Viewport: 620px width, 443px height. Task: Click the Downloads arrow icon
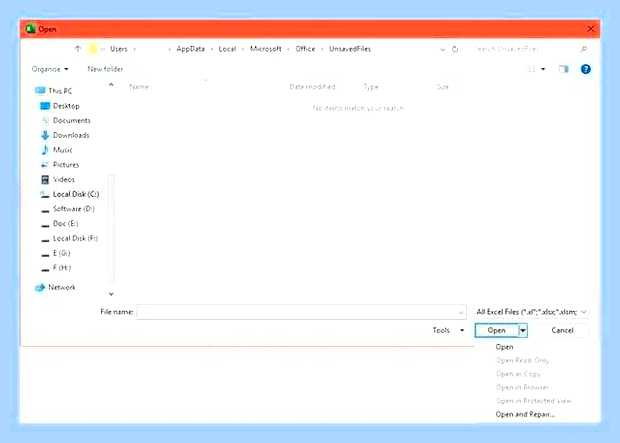(45, 135)
